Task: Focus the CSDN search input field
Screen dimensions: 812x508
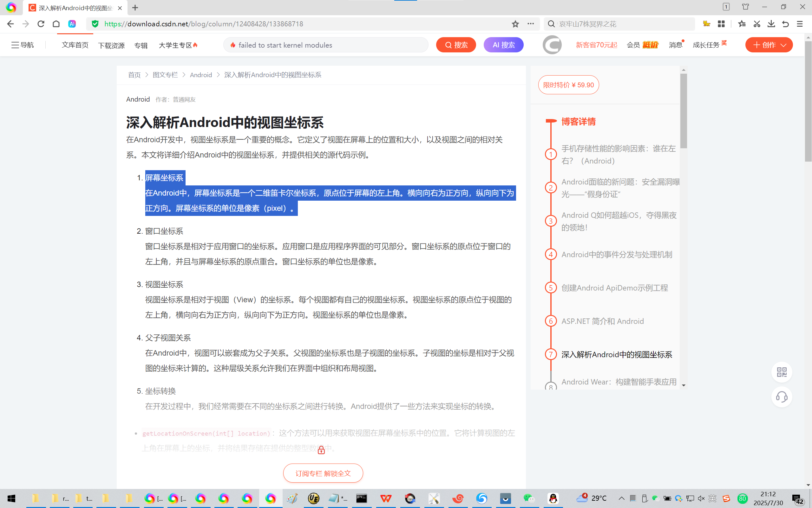Action: [x=325, y=45]
